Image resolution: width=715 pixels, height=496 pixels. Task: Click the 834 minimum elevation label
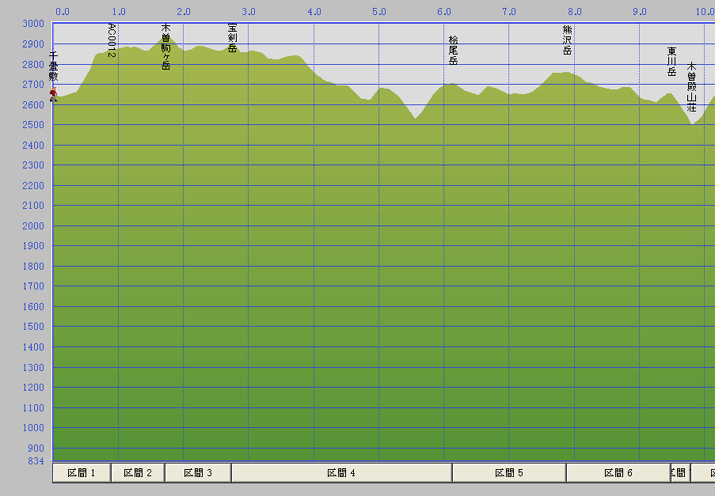[x=36, y=461]
